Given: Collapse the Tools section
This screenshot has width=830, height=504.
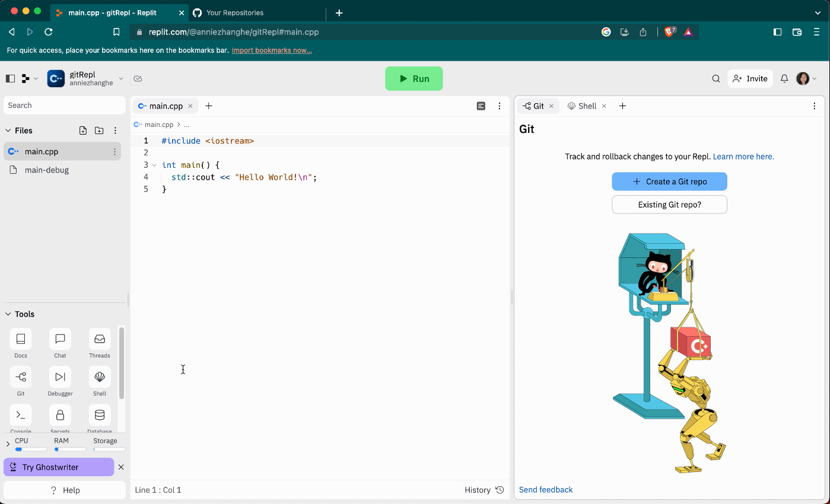Looking at the screenshot, I should (x=8, y=314).
